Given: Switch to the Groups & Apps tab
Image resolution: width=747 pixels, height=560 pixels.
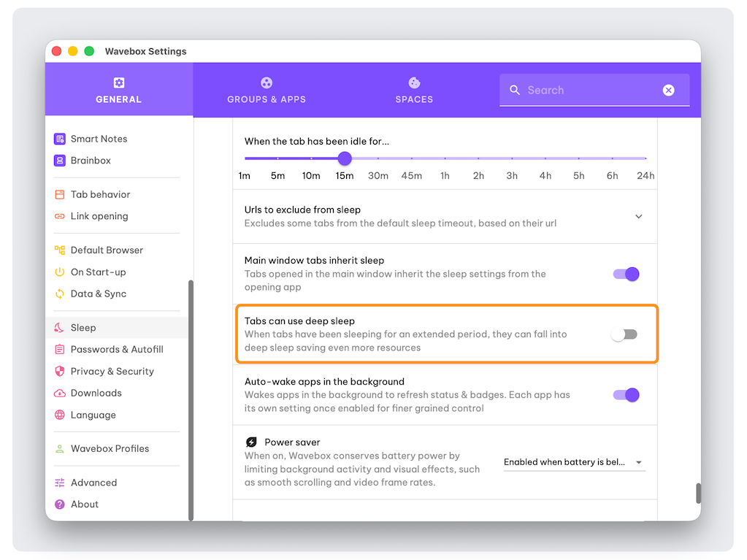Looking at the screenshot, I should point(267,90).
